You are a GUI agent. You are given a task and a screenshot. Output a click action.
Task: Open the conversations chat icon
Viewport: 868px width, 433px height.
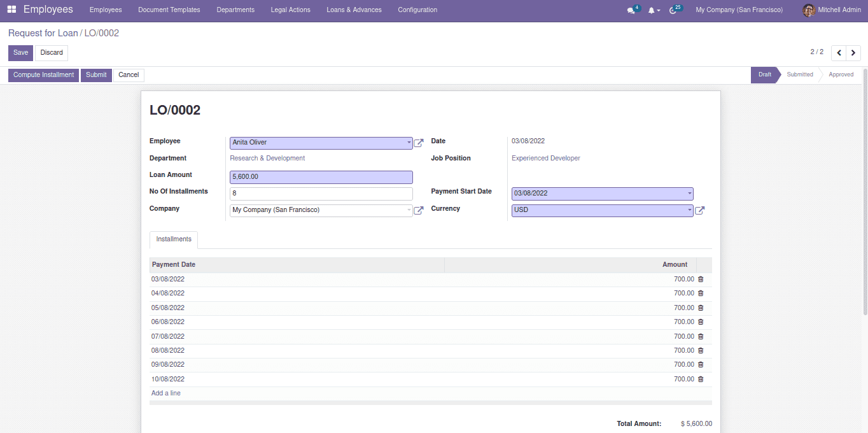click(x=631, y=10)
